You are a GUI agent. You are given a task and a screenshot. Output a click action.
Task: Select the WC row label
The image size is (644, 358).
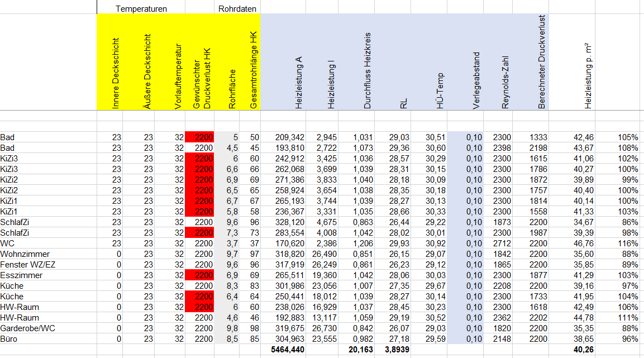tap(7, 244)
